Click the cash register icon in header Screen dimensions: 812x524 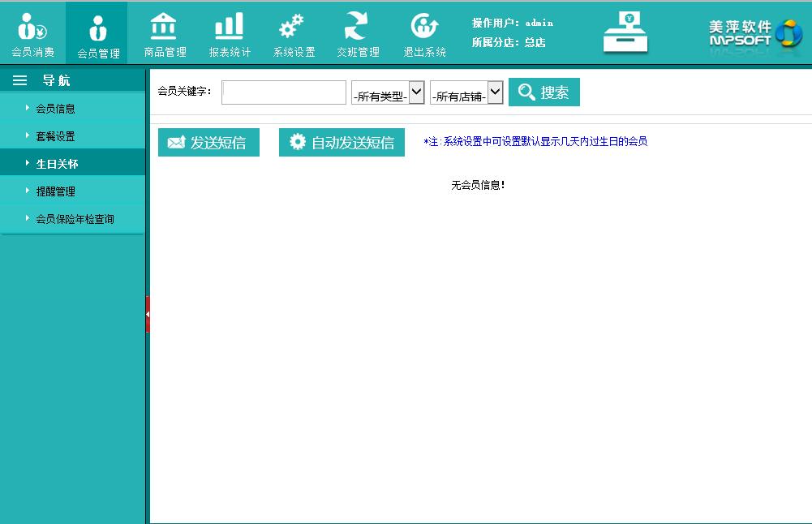point(625,33)
